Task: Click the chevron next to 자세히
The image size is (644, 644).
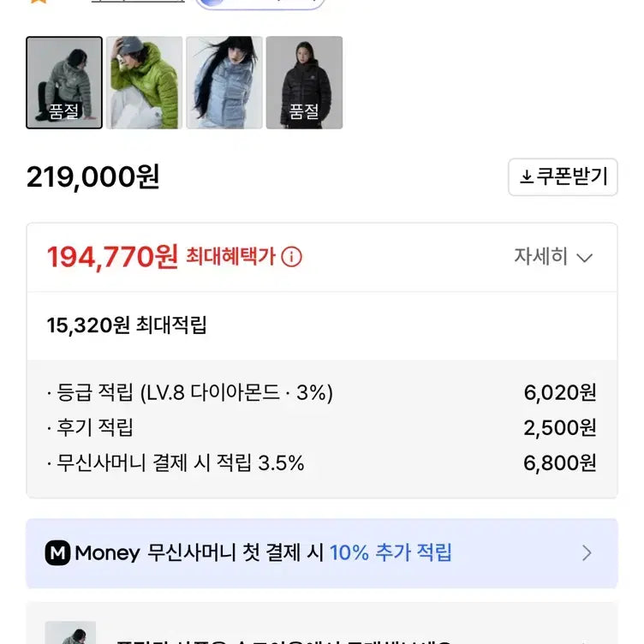Action: point(585,258)
